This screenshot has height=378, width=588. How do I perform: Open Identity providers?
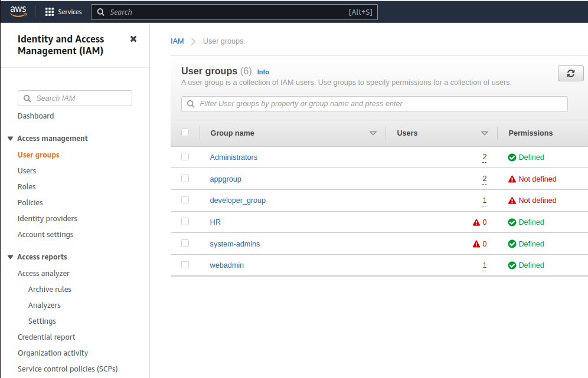pyautogui.click(x=47, y=218)
